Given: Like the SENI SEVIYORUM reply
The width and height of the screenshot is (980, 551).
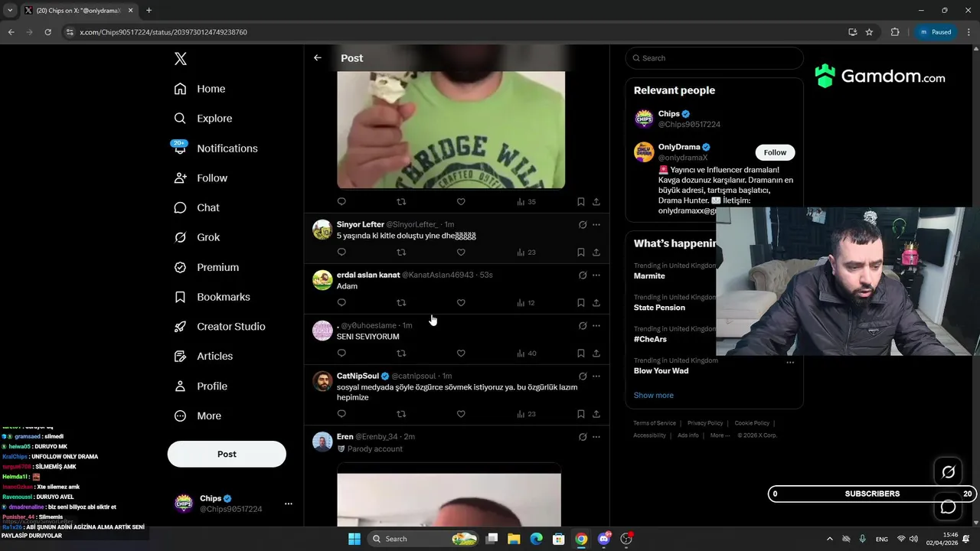Looking at the screenshot, I should pyautogui.click(x=461, y=353).
